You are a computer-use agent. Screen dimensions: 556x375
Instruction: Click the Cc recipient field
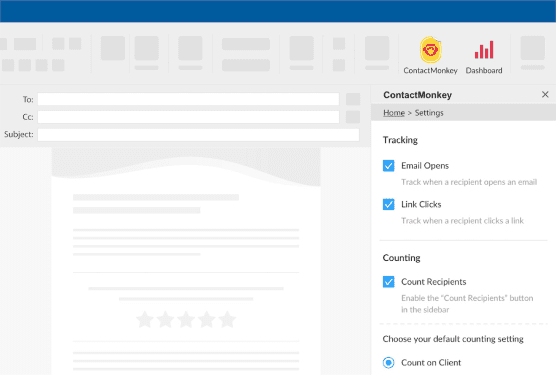188,117
